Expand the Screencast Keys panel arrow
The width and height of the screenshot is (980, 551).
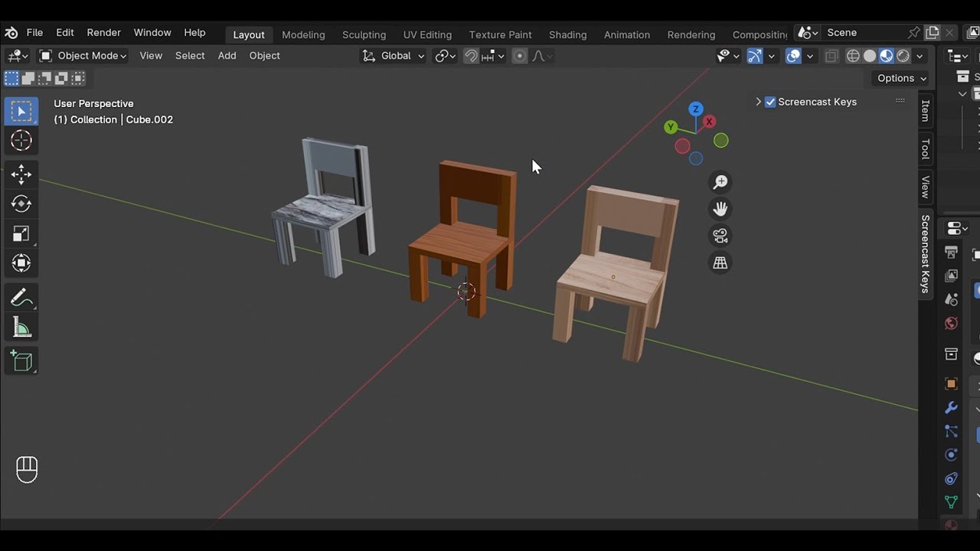[x=758, y=102]
